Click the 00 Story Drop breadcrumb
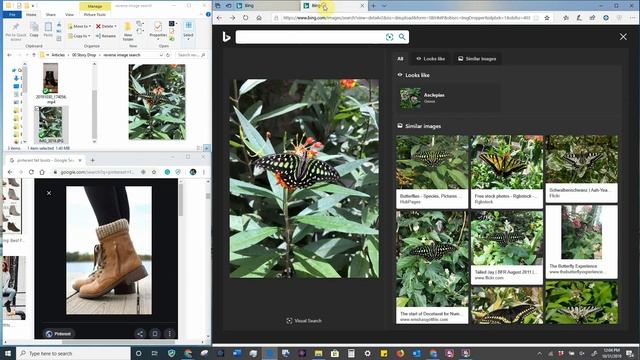Screen dimensions: 640x360 point(84,55)
